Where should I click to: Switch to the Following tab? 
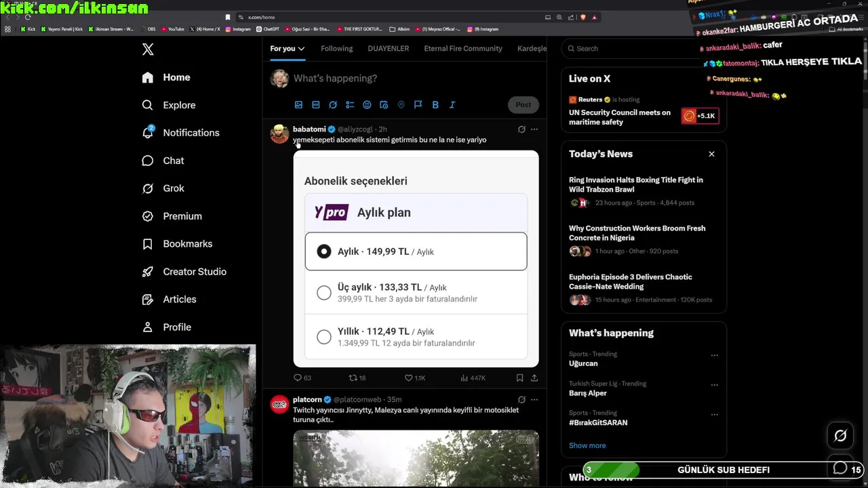(x=336, y=49)
